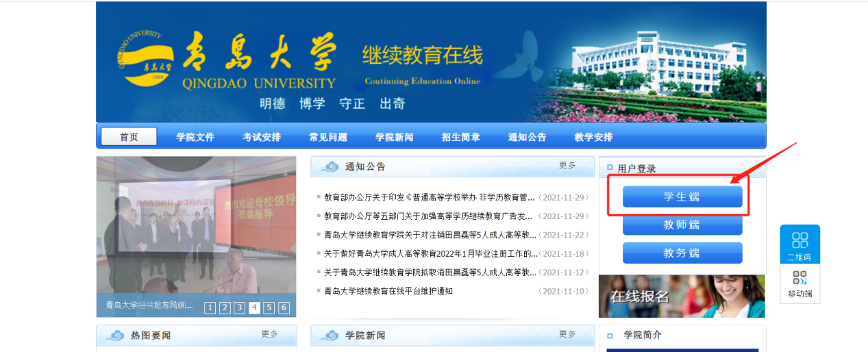Image resolution: width=868 pixels, height=352 pixels.
Task: Click the QINGDAO UNIVERSITY banner text
Action: [260, 84]
